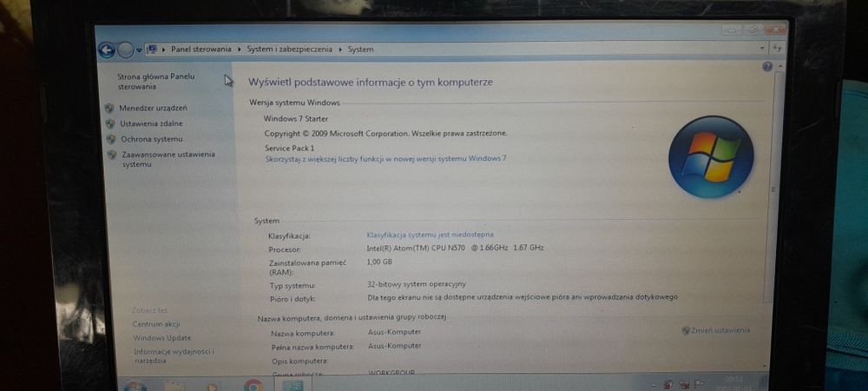Click Zmień ustawienia link
The width and height of the screenshot is (868, 391).
pyautogui.click(x=720, y=330)
